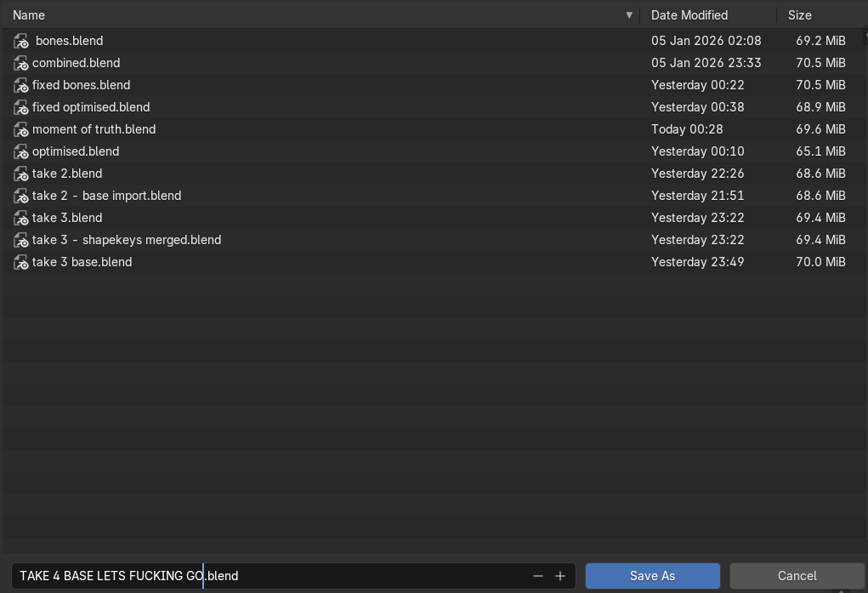The image size is (868, 593).
Task: Cancel the save dialog
Action: pos(797,576)
